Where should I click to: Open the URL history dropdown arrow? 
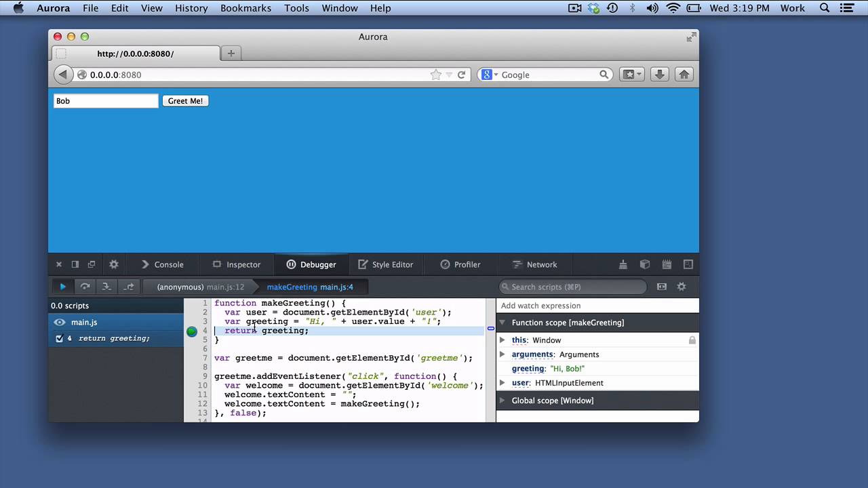click(x=449, y=75)
